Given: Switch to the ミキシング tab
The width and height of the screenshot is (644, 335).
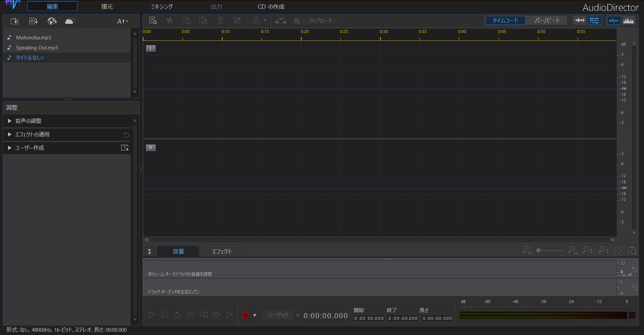Looking at the screenshot, I should (x=162, y=6).
